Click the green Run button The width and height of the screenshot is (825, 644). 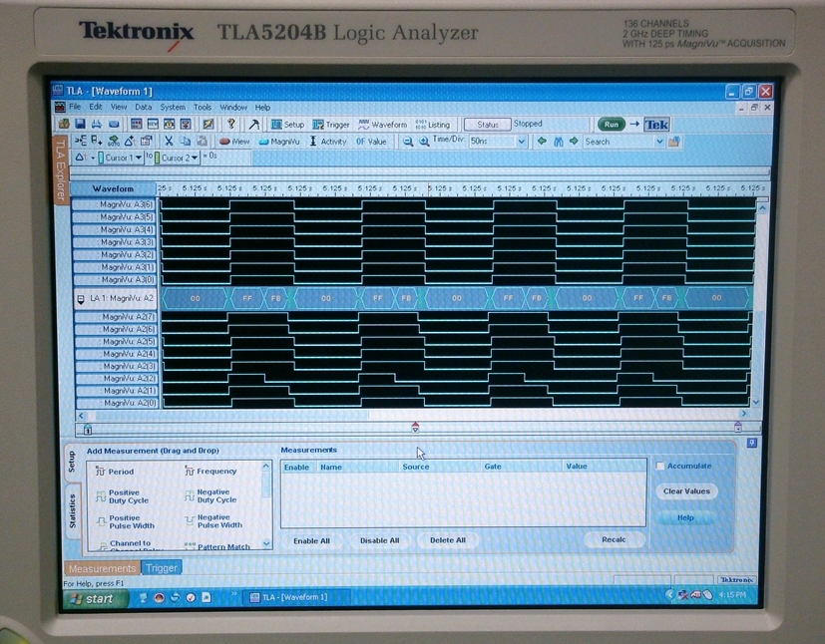612,125
